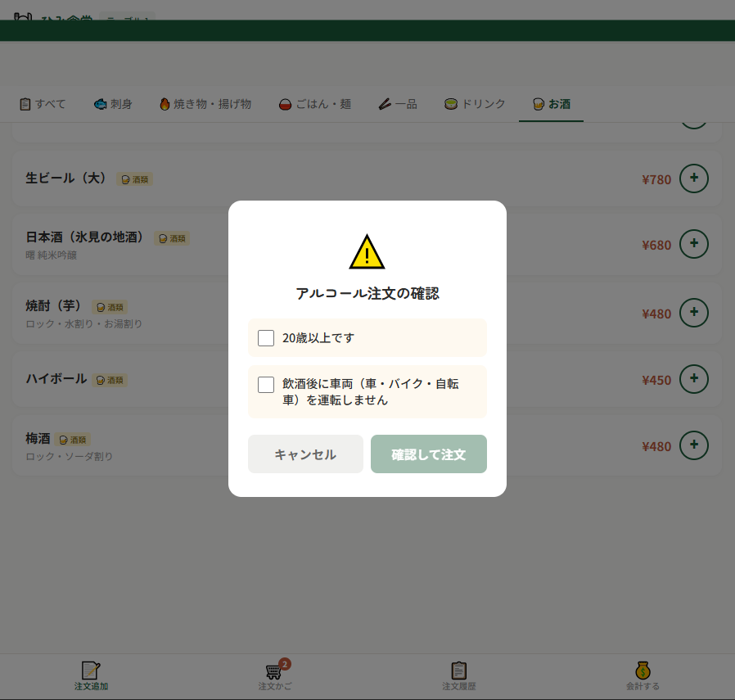
Task: Add 生ビール（大） with plus icon
Action: pyautogui.click(x=694, y=178)
